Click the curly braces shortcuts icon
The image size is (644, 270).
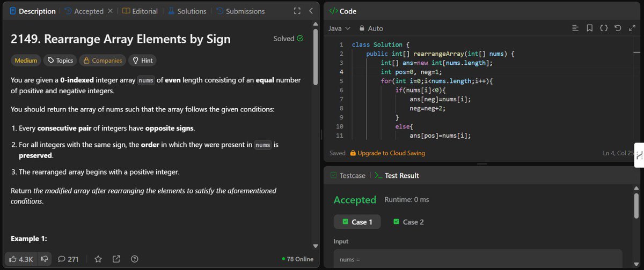[604, 28]
